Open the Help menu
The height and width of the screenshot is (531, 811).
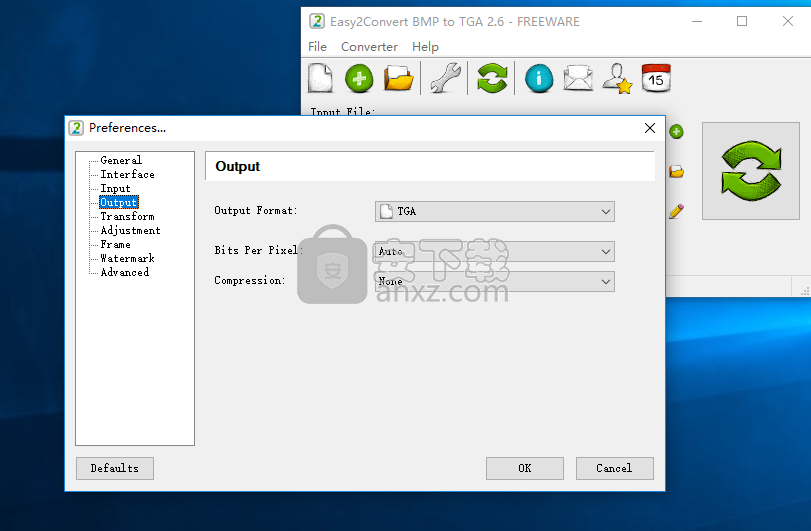pyautogui.click(x=425, y=47)
